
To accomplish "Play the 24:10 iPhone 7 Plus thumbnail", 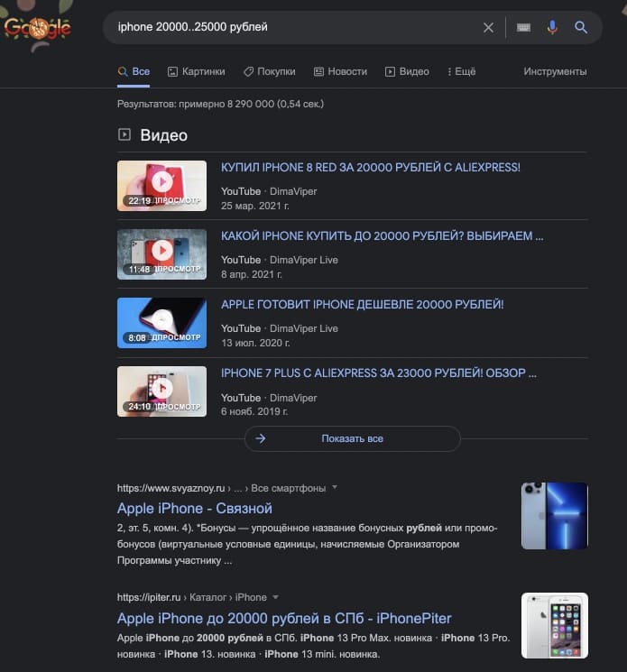I will click(x=162, y=391).
